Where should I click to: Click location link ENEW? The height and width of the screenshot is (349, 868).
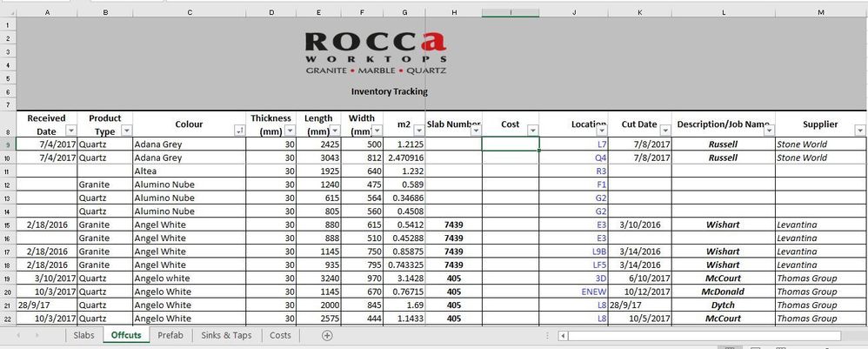(x=594, y=292)
